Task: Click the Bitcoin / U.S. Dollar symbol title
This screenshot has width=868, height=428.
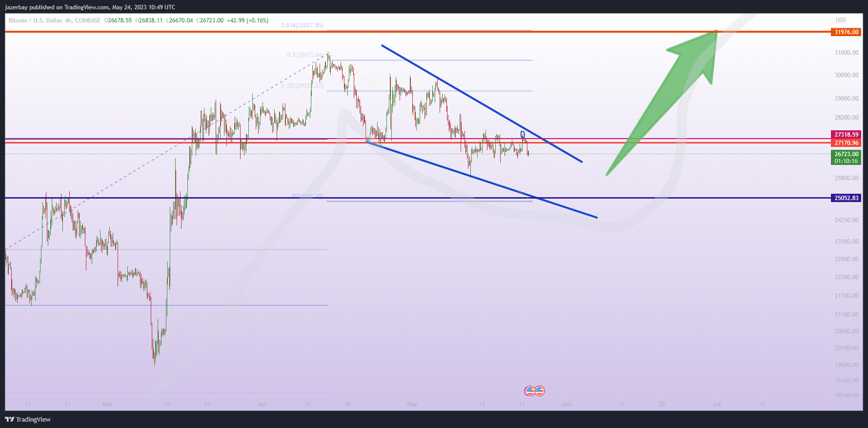Action: coord(55,20)
